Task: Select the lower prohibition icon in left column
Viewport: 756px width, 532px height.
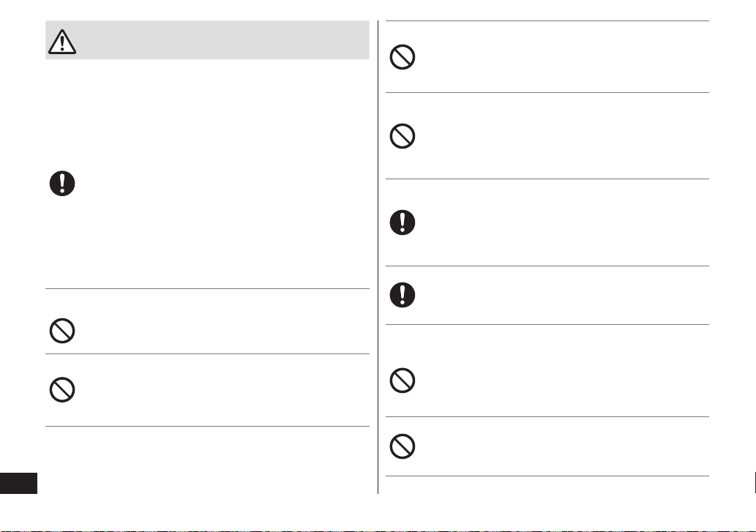Action: coord(62,389)
